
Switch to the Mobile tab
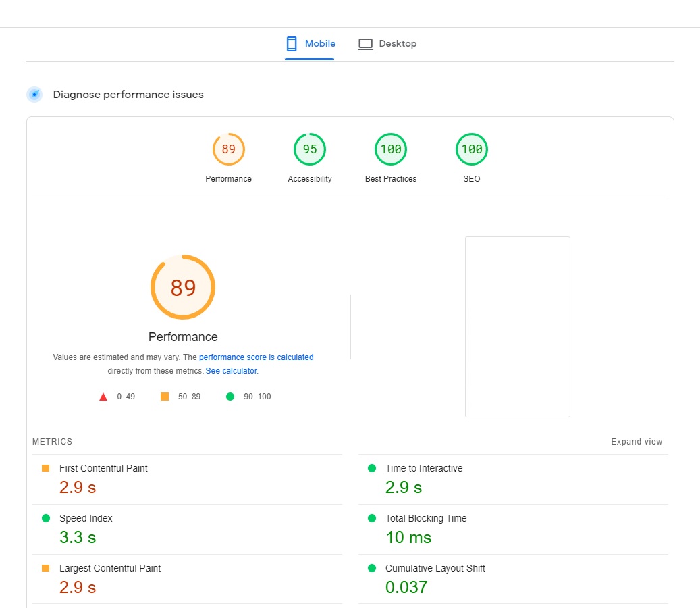310,44
